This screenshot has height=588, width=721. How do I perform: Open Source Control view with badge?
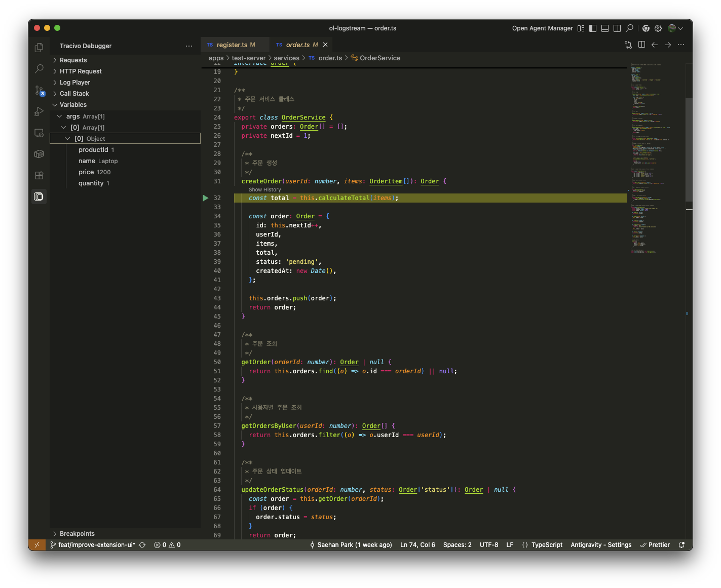[39, 91]
